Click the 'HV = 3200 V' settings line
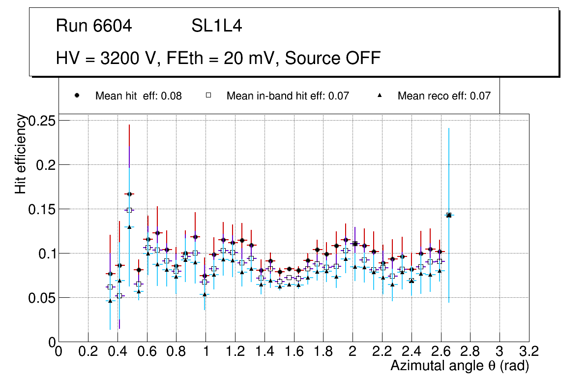This screenshot has height=380, width=588. [218, 58]
